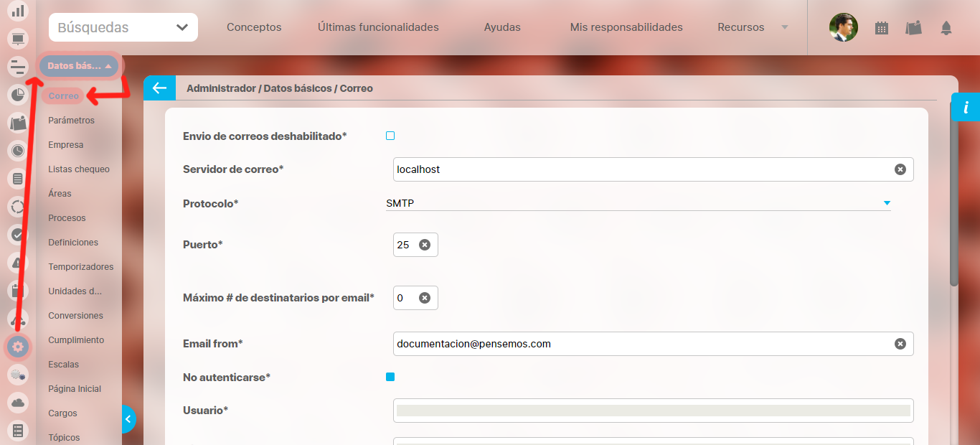Go to Parámetros in the side menu
Viewport: 980px width, 445px height.
[71, 121]
